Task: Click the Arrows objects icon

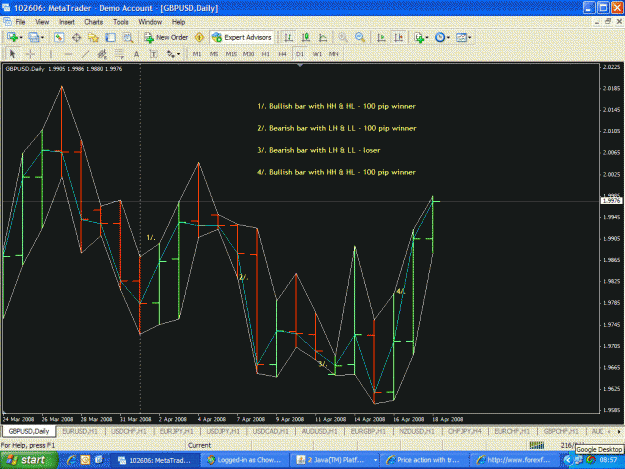Action: 171,54
